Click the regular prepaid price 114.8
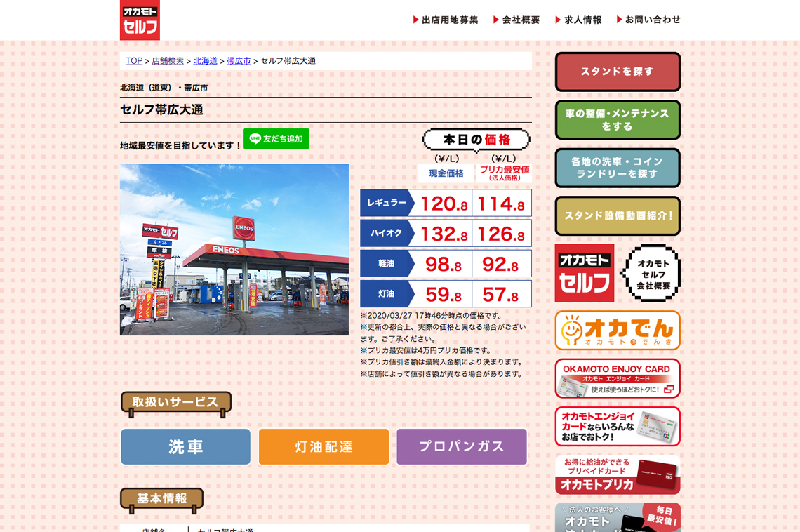The height and width of the screenshot is (532, 800). tap(501, 204)
